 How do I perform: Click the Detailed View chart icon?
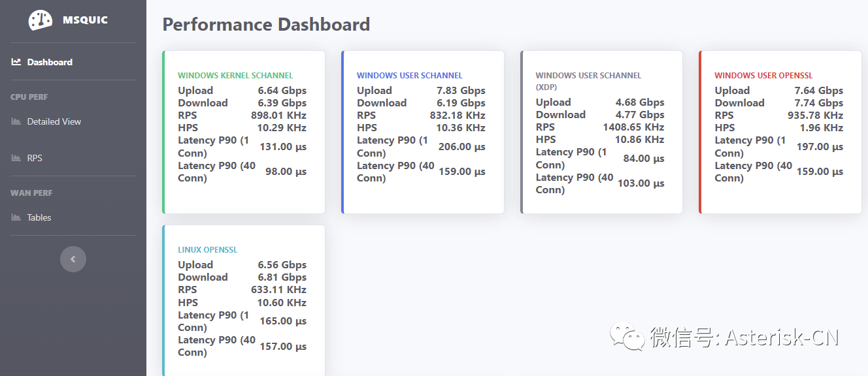click(16, 121)
